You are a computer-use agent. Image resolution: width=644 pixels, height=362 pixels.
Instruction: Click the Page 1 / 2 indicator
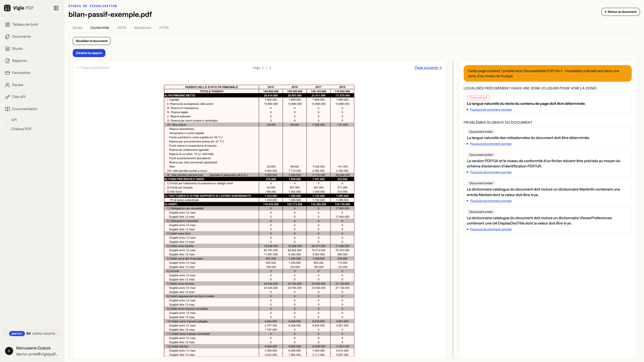click(x=262, y=68)
